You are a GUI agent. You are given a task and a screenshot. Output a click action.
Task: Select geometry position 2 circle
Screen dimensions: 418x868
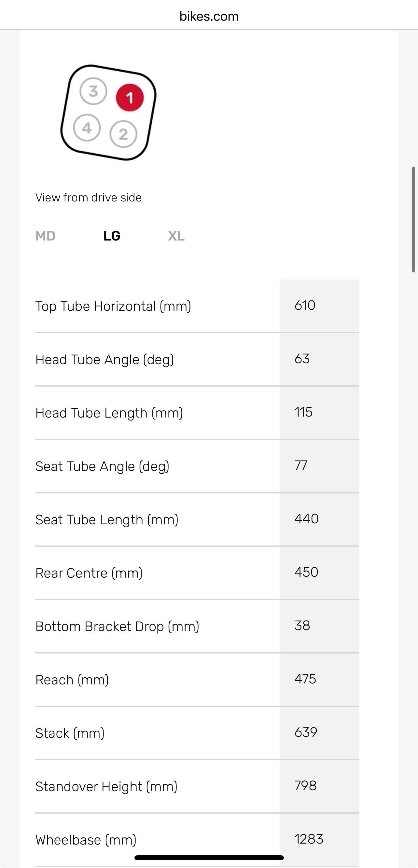pos(123,134)
